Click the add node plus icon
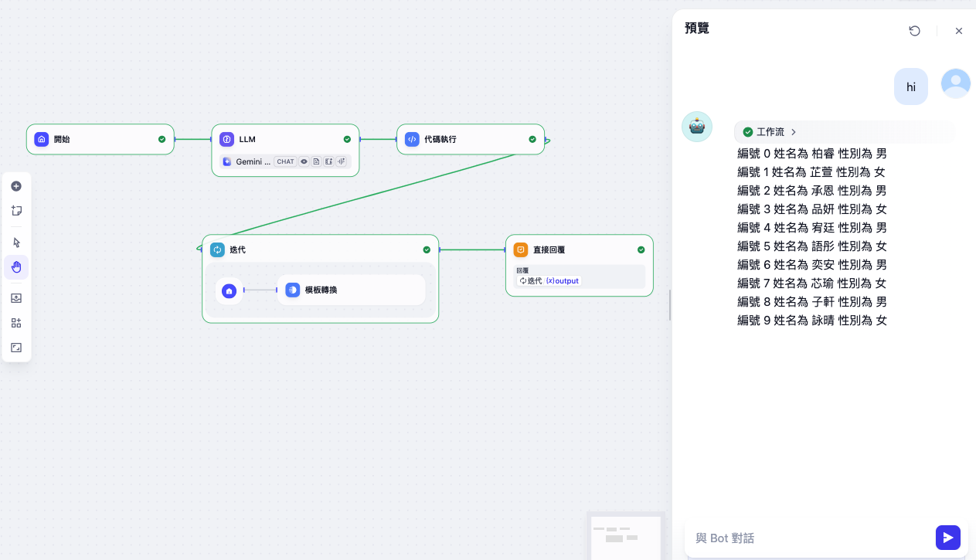976x560 pixels. coord(16,186)
